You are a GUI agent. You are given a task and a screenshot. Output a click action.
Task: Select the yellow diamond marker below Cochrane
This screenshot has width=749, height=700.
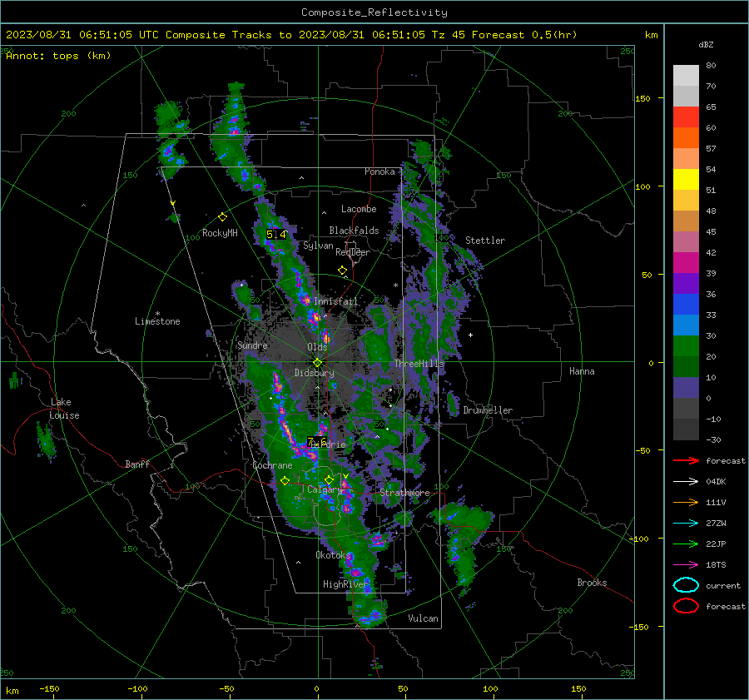tap(285, 481)
